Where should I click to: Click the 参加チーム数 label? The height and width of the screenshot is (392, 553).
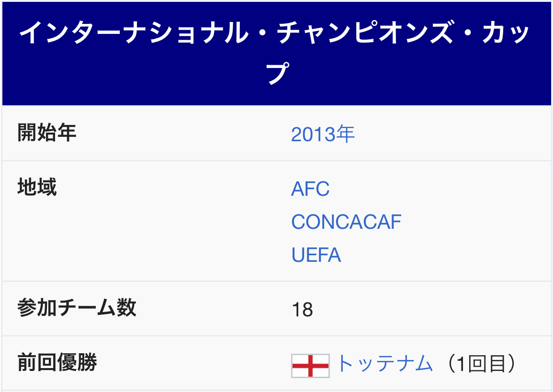pos(77,307)
